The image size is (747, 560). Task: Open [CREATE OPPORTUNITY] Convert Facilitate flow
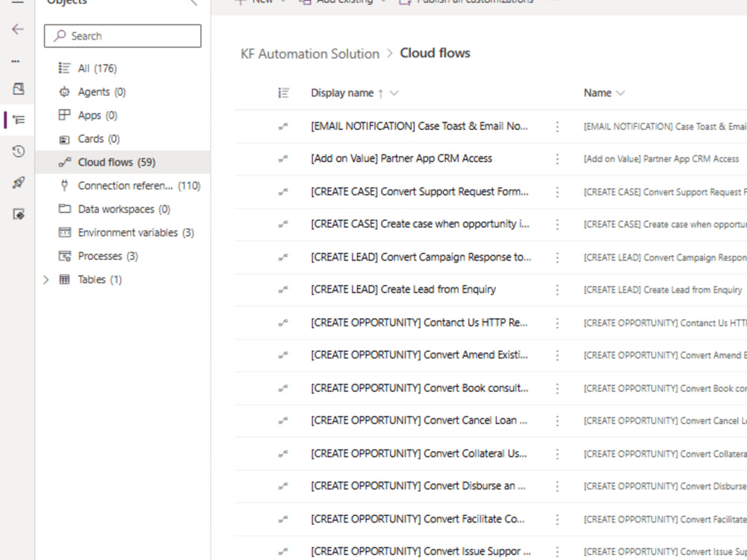(418, 519)
